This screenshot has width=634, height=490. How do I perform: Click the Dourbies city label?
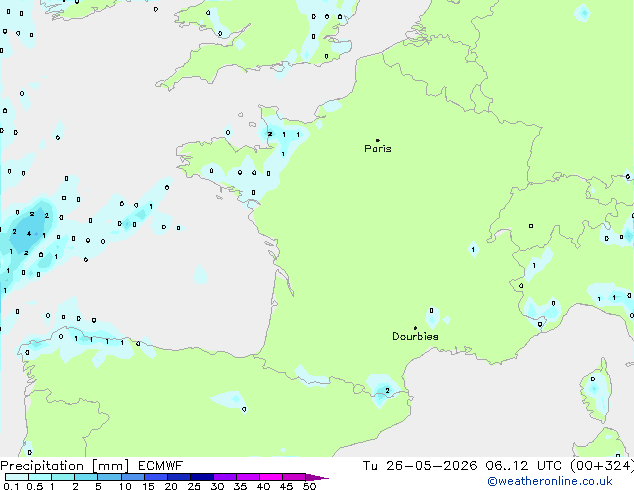(x=415, y=336)
